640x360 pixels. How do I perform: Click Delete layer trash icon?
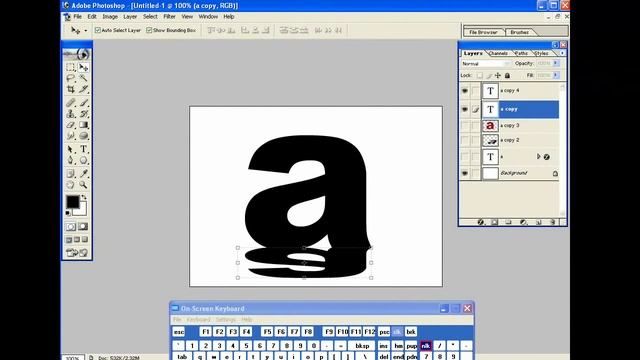553,222
